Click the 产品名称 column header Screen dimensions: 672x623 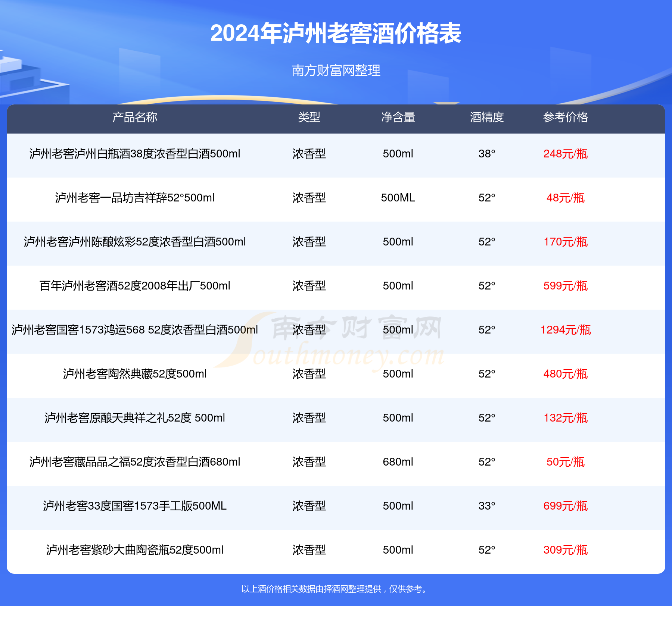pos(135,117)
